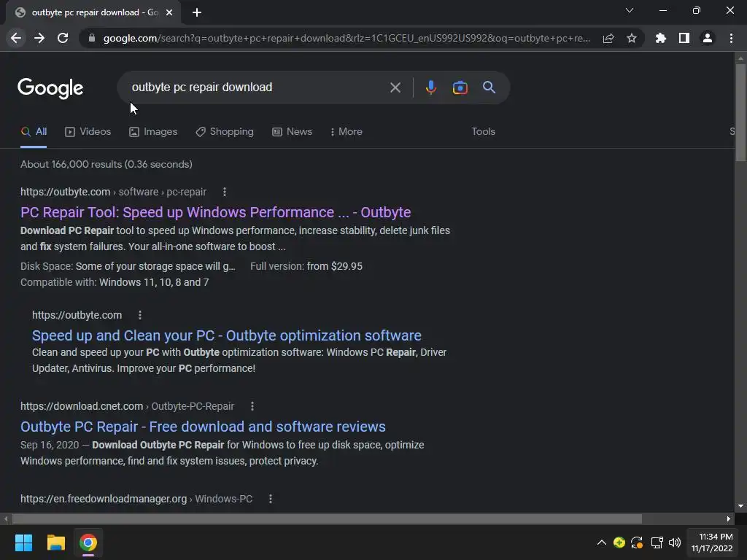The width and height of the screenshot is (747, 560).
Task: Click 'Compatible with: Windows 11, 10, 8 and 7'
Action: point(115,282)
